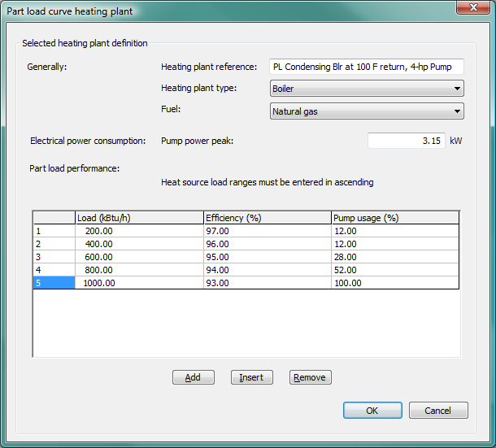
Task: Select the 1000.00 load cell
Action: 139,283
